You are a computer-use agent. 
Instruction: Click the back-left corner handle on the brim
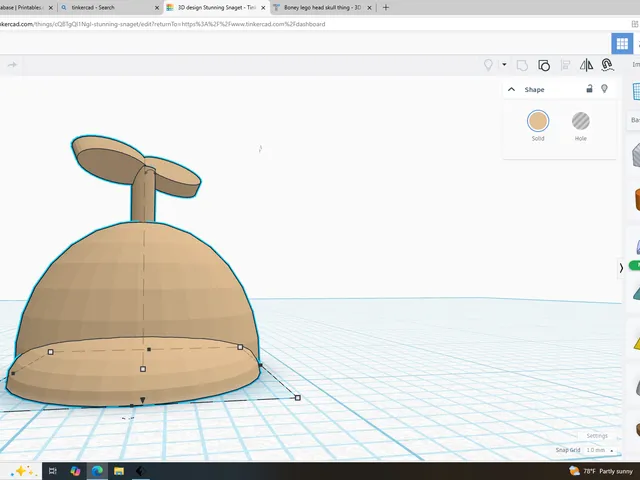click(51, 352)
